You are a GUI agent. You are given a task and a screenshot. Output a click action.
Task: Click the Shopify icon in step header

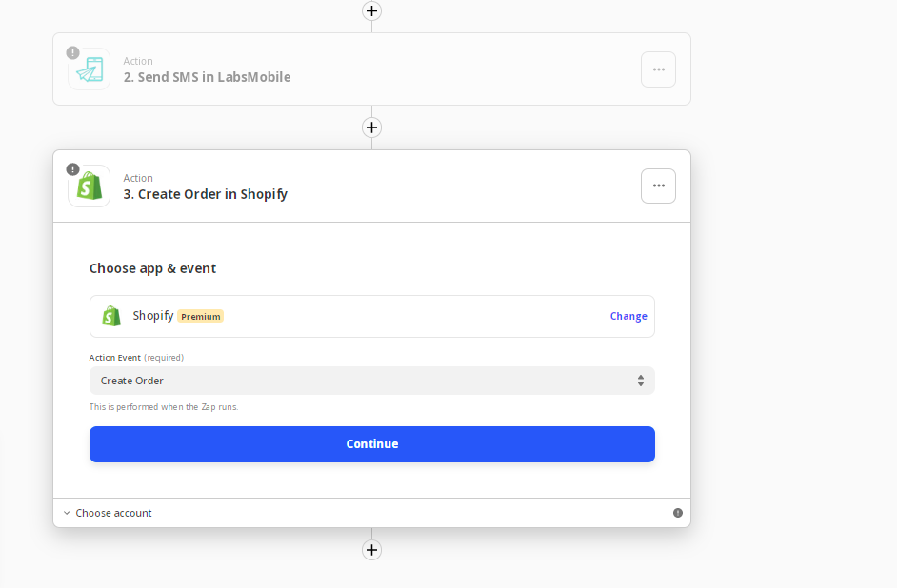click(90, 186)
